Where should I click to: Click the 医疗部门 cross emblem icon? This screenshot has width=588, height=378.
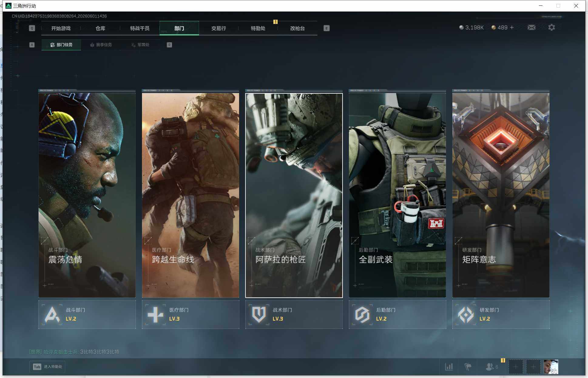click(155, 315)
